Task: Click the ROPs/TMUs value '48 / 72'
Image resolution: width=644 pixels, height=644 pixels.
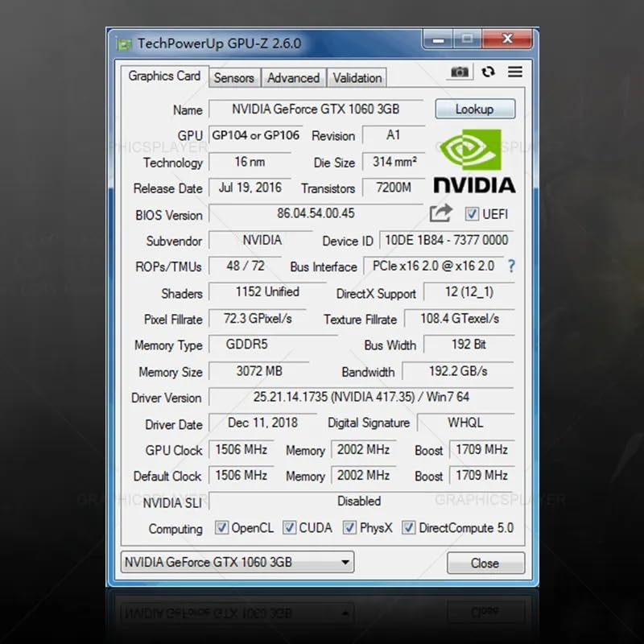Action: (x=246, y=266)
